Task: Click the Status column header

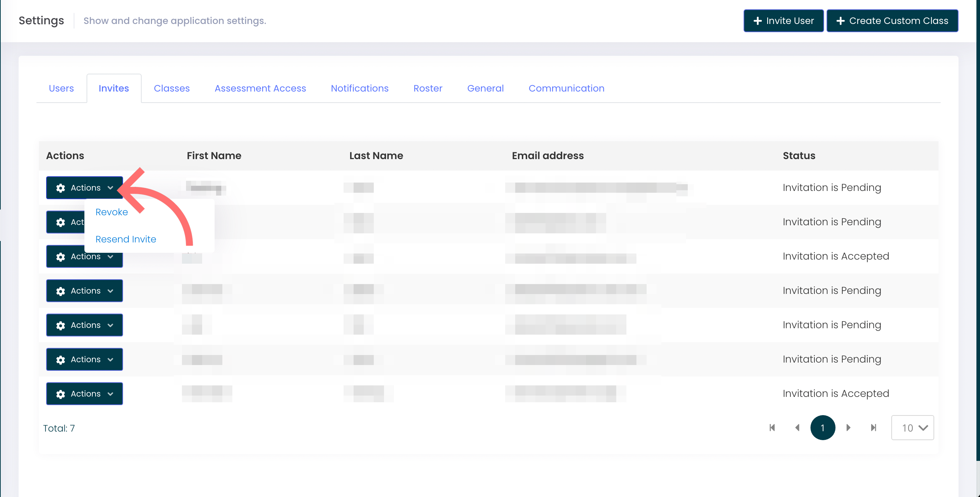Action: point(799,156)
